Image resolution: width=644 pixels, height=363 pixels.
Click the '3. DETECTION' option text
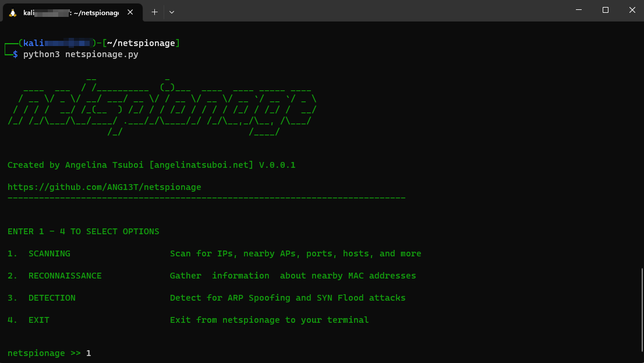[41, 298]
